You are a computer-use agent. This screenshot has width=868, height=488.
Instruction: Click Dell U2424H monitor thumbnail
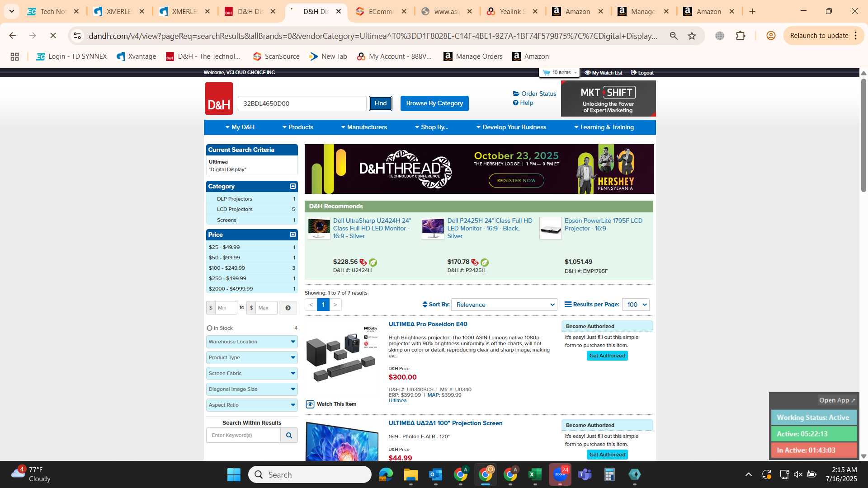(x=319, y=228)
